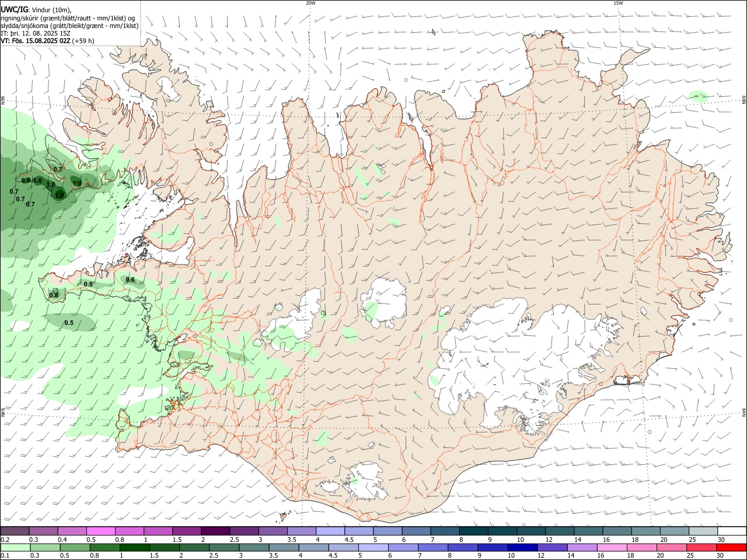
Task: Click the bold UWC/IG title text
Action: (14, 10)
